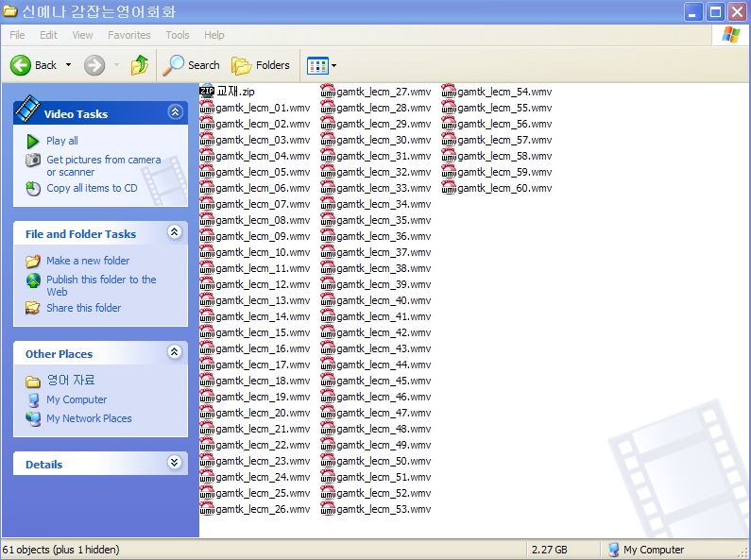
Task: Select file name gamtk_lecm_12.wmv
Action: [x=263, y=285]
